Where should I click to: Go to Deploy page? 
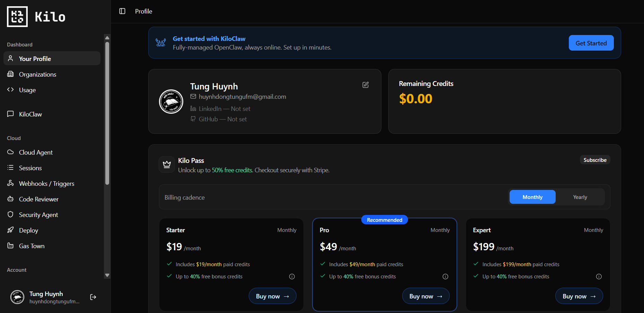tap(52, 230)
